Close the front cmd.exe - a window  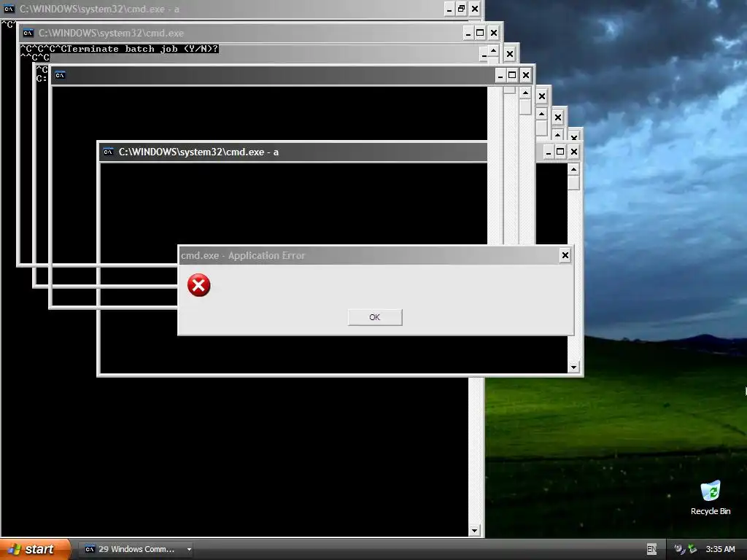[x=573, y=152]
